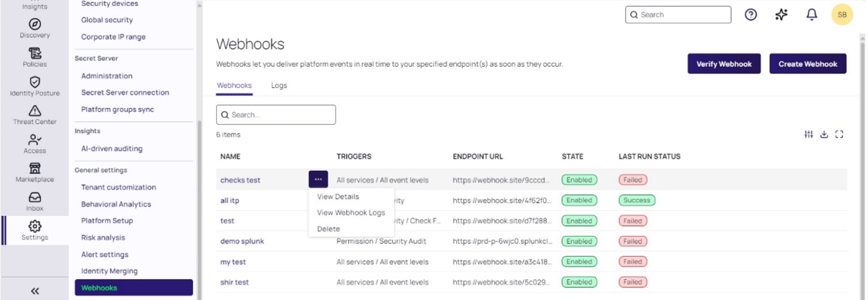This screenshot has width=868, height=300.
Task: Click the three-dot menu for checks test
Action: pos(318,179)
